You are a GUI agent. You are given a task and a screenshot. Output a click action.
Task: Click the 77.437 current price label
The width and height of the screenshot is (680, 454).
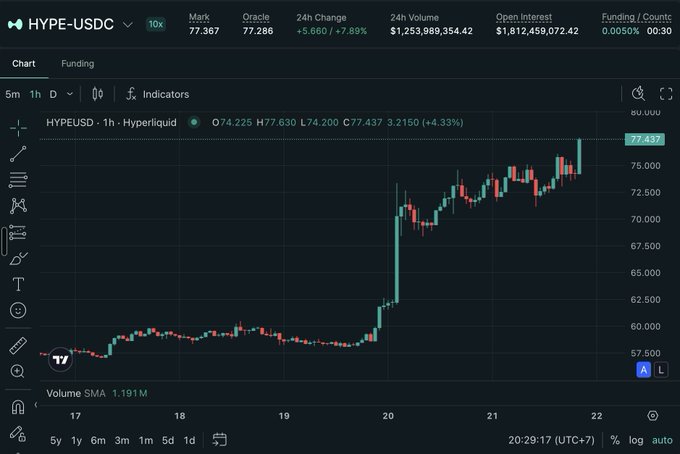[645, 139]
